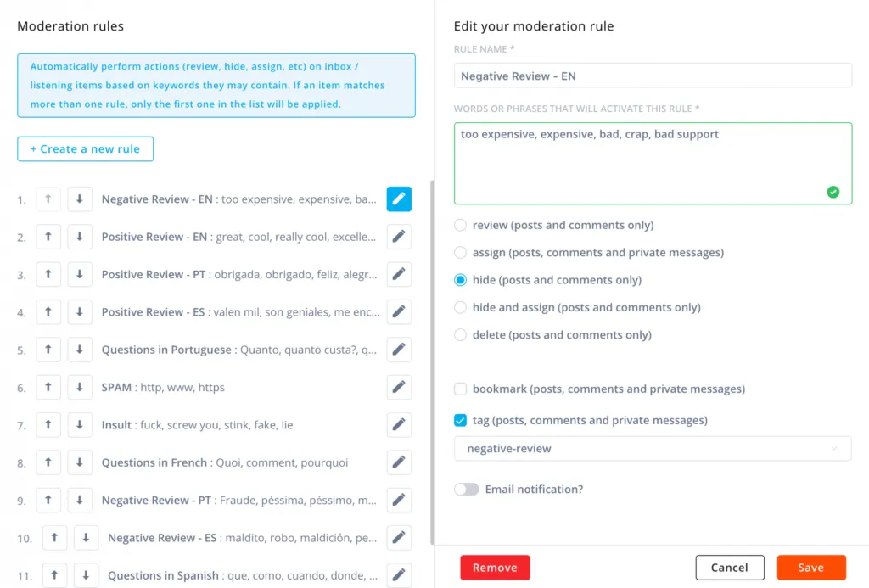Screen dimensions: 869x588
Task: Click the rules list vertical scrollbar
Action: point(433,356)
